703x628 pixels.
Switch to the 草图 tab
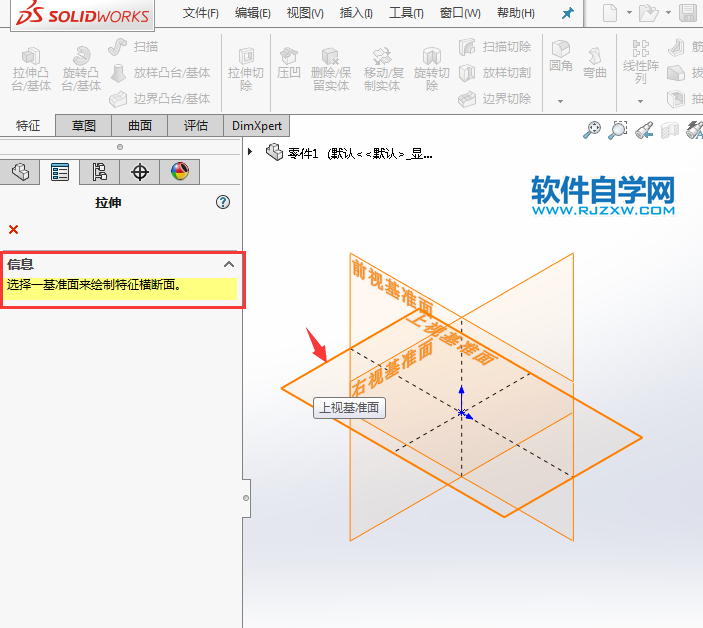point(83,126)
